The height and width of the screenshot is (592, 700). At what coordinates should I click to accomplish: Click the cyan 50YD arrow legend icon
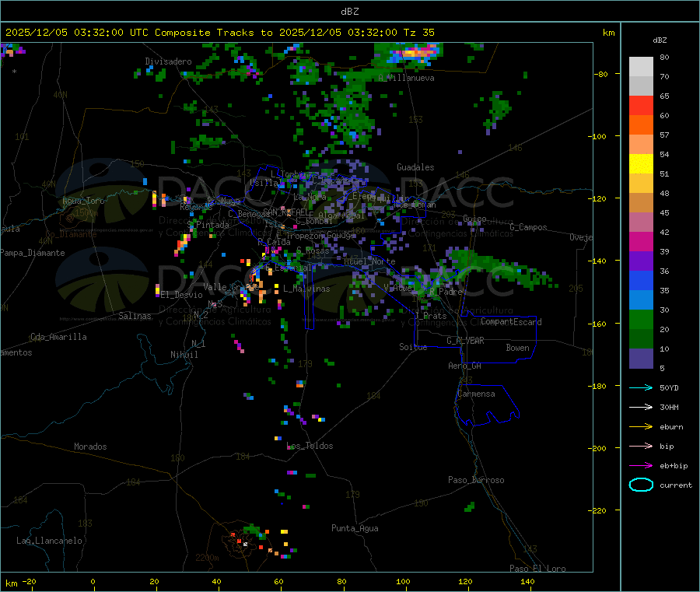tap(641, 387)
